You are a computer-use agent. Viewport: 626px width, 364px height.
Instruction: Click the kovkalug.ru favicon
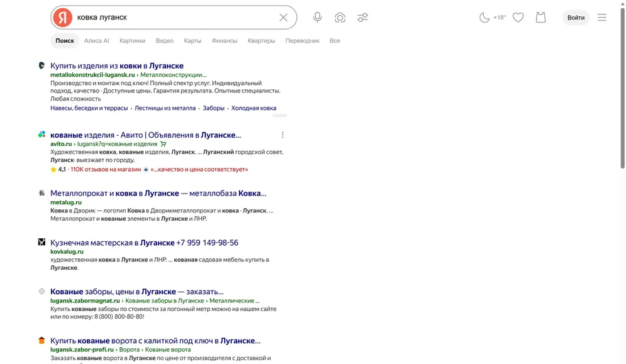(x=42, y=242)
